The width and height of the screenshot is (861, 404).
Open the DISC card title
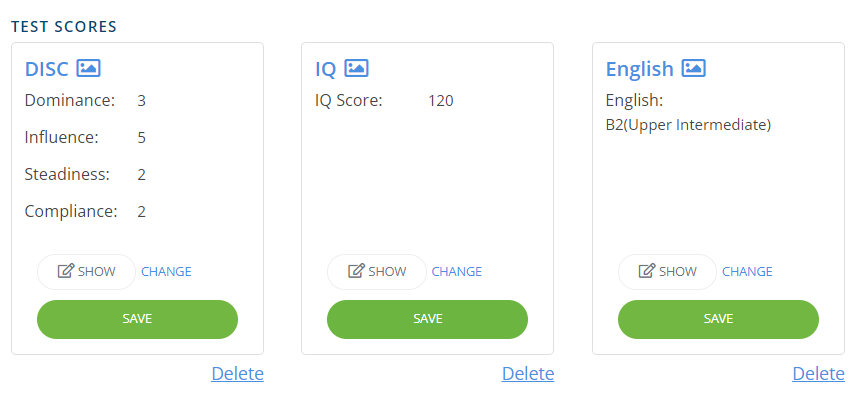pos(46,69)
